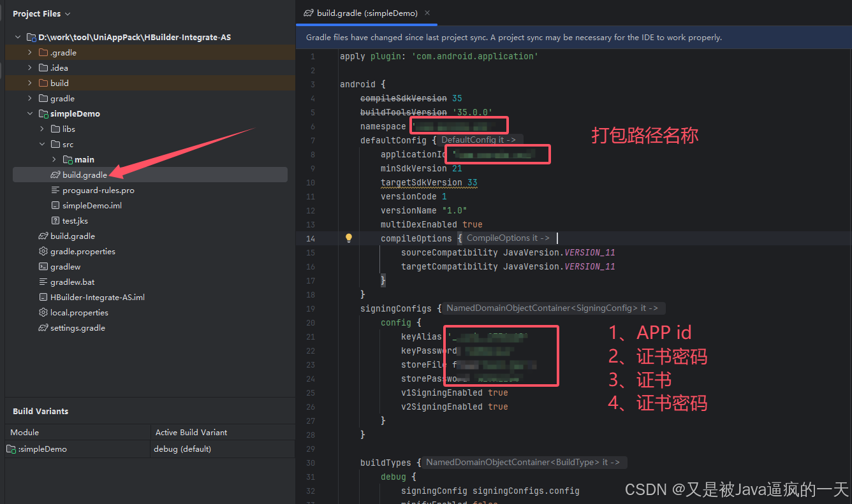Click the 'DefaultConfig it ->' inlay hint
The image size is (852, 504).
480,140
